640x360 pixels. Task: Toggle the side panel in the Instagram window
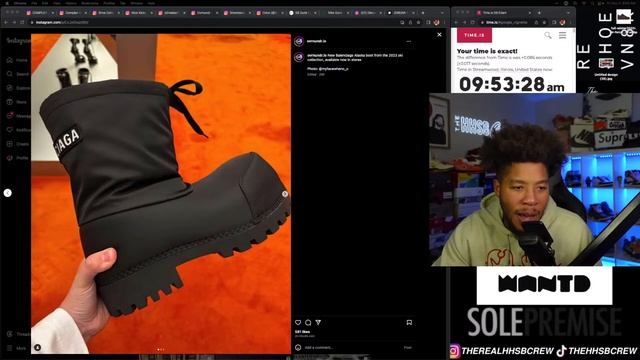428,22
